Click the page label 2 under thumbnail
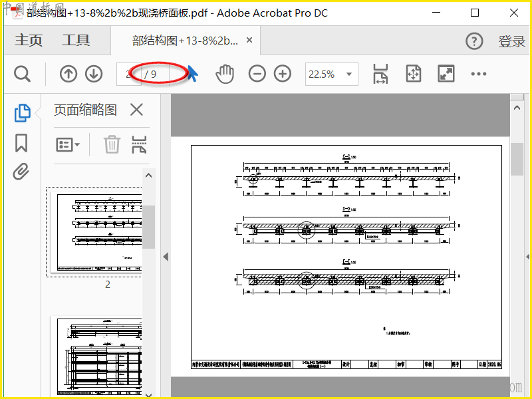The image size is (532, 399). (x=108, y=285)
